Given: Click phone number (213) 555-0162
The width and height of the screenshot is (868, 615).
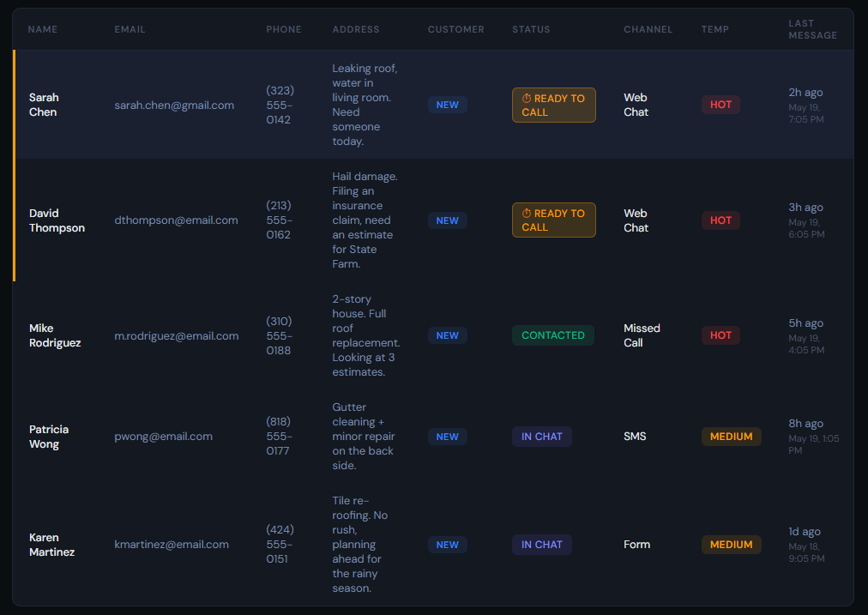Looking at the screenshot, I should click(x=280, y=220).
